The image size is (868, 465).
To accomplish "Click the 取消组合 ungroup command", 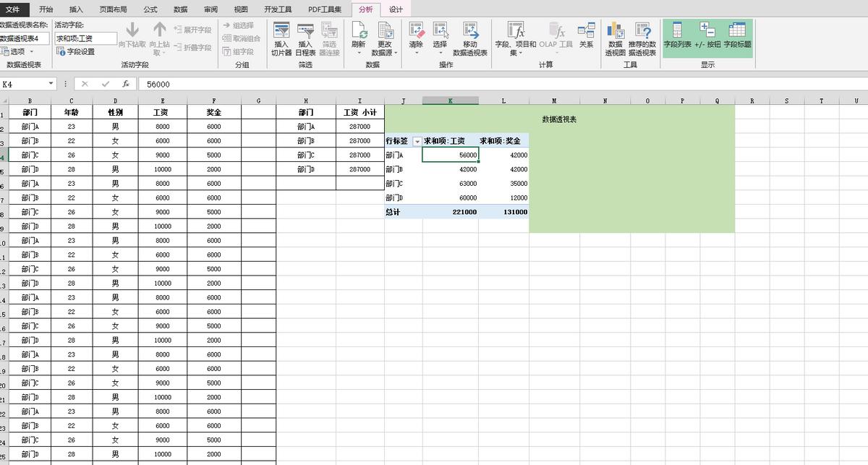I will (242, 38).
